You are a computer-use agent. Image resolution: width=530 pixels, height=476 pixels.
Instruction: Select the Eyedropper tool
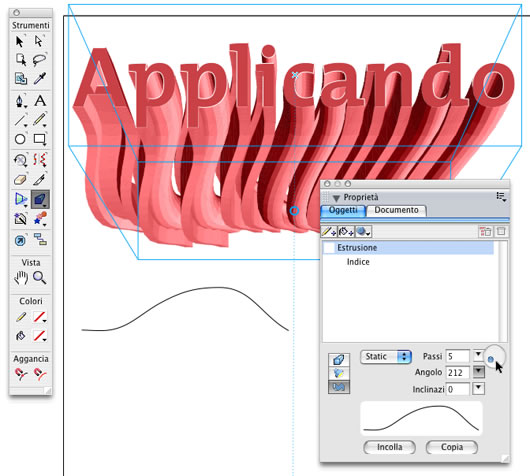[40, 78]
